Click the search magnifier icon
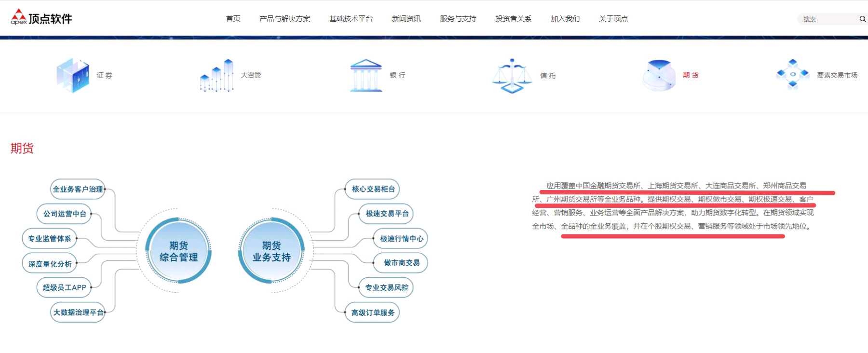This screenshot has width=868, height=353. tap(862, 19)
